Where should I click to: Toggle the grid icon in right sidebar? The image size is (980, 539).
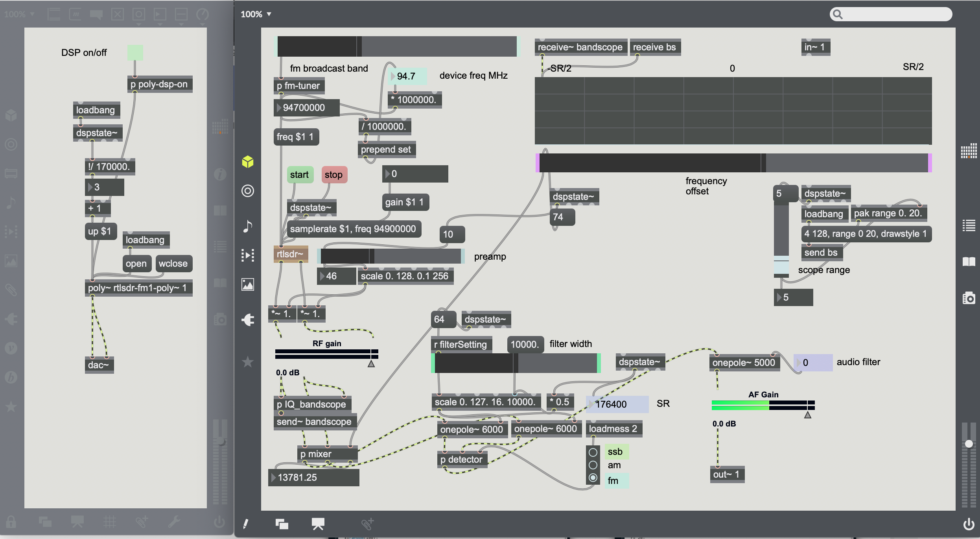click(969, 151)
